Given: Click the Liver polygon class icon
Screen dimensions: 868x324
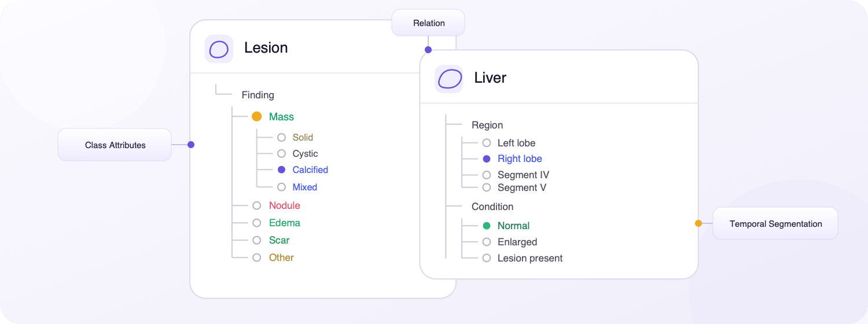Looking at the screenshot, I should point(449,79).
